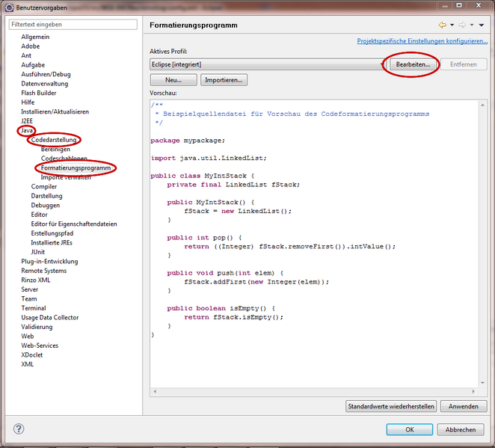The image size is (495, 448).
Task: Click preview horizontal scrollbar left arrow
Action: (x=155, y=391)
